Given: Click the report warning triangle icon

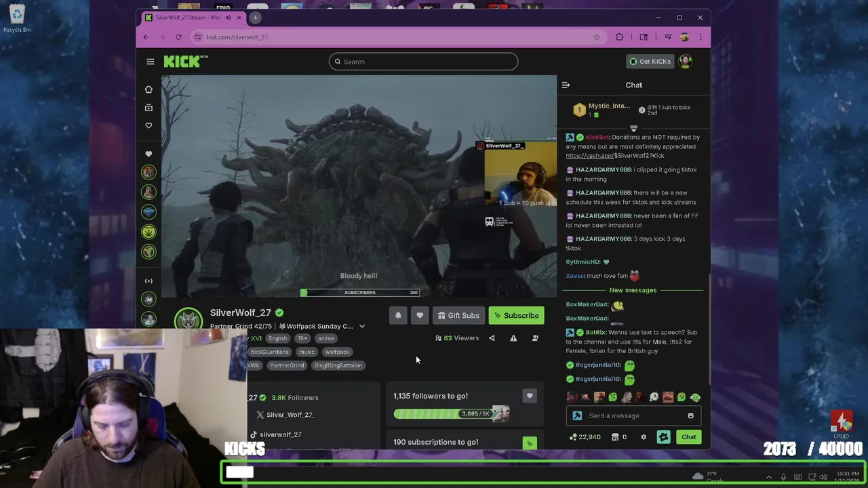Looking at the screenshot, I should pos(513,338).
